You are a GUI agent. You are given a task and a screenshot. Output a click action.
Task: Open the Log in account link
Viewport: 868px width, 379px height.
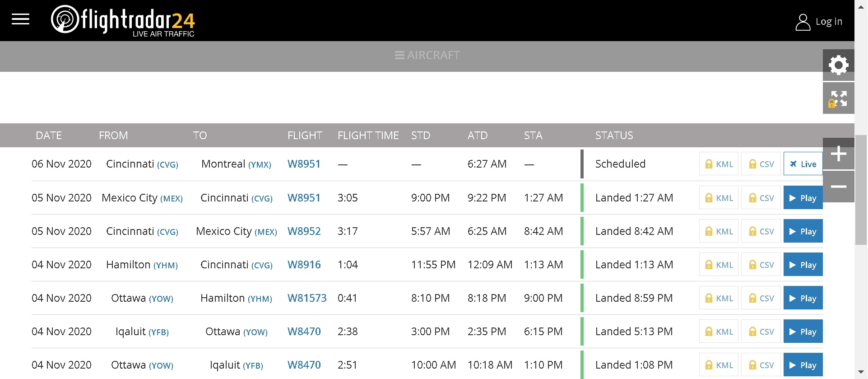[x=819, y=22]
